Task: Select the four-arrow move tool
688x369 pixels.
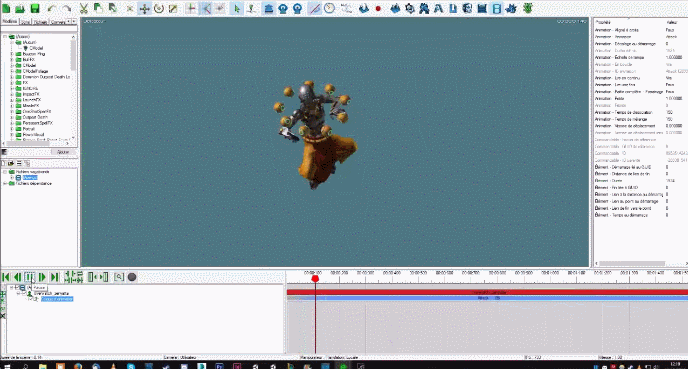Action: (x=144, y=8)
